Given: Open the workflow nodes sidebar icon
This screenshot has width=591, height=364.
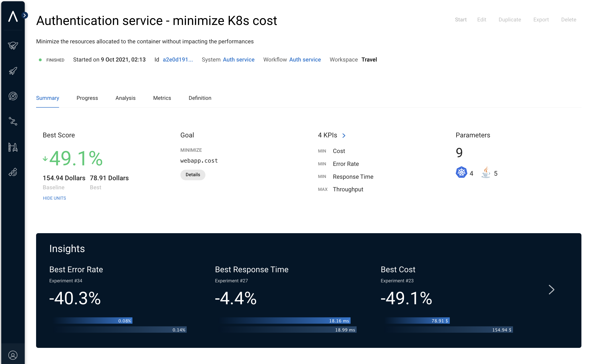Looking at the screenshot, I should pos(13,122).
